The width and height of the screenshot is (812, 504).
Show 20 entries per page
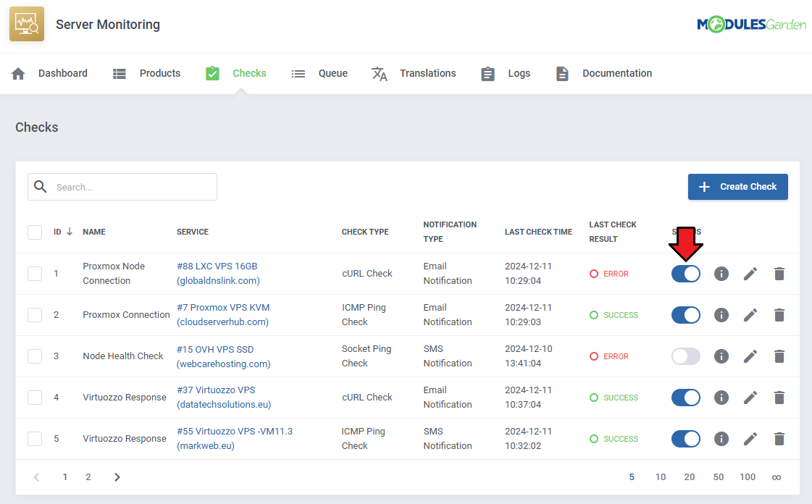690,477
